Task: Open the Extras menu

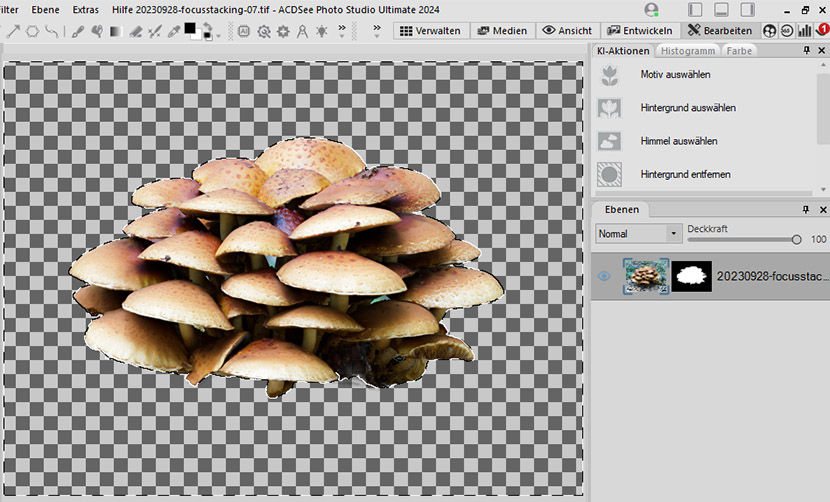Action: 85,9
